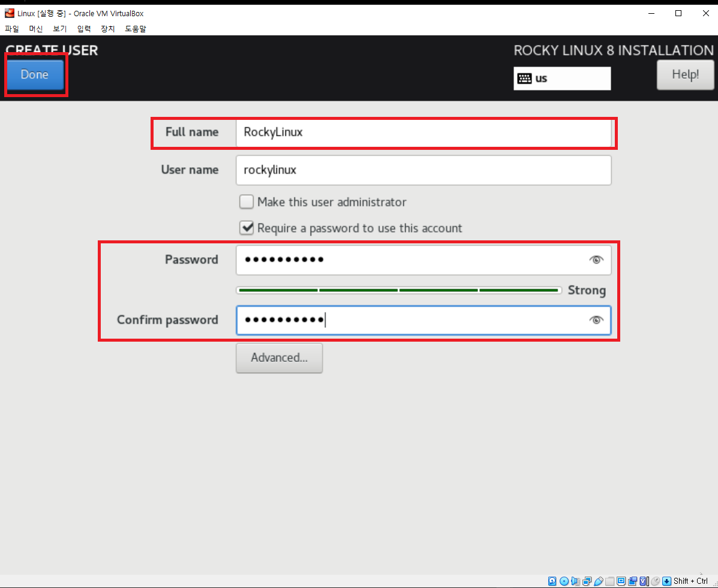Click the VirtualBox window title icon
The height and width of the screenshot is (588, 718).
[9, 13]
